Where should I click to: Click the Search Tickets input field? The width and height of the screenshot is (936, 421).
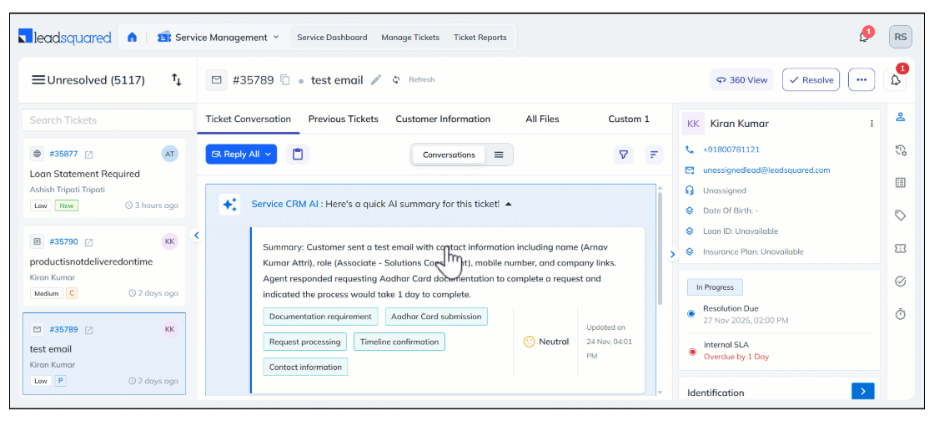tap(108, 120)
